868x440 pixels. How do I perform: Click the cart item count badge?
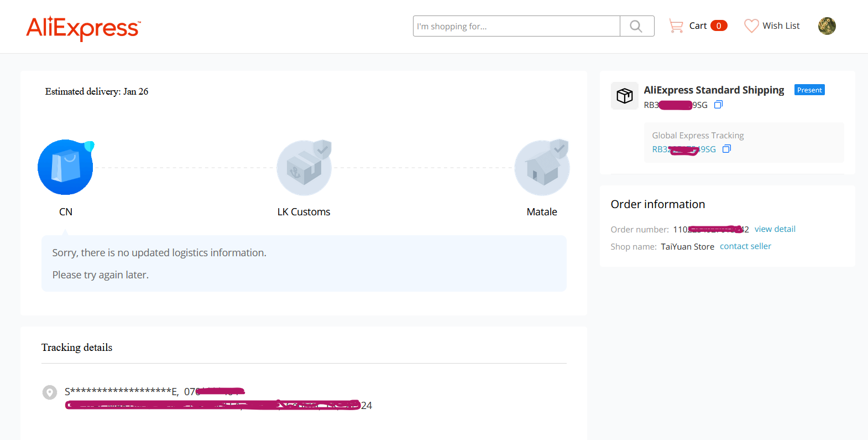[719, 26]
